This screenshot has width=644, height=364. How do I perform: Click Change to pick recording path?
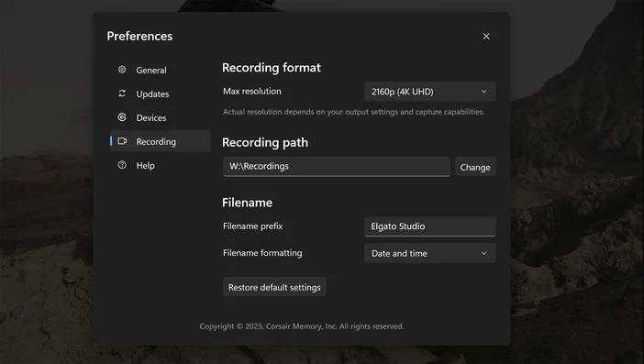click(475, 167)
